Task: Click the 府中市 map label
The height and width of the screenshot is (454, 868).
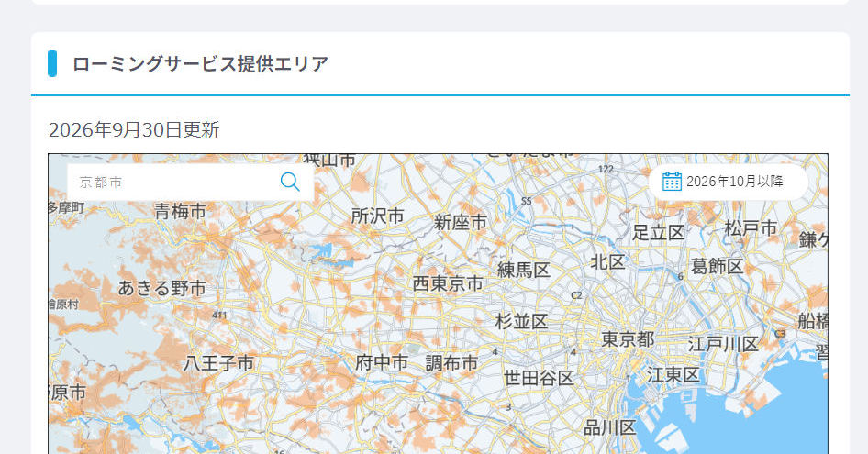Action: [382, 362]
